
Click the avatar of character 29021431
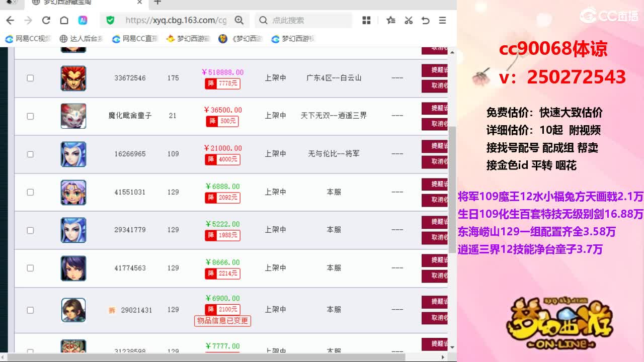point(73,310)
